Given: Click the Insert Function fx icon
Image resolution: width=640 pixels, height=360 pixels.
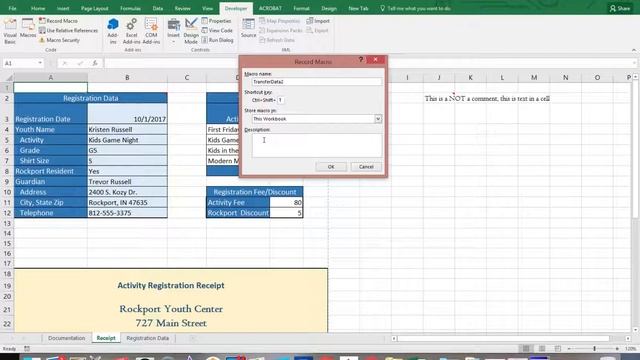Looking at the screenshot, I should [x=95, y=63].
